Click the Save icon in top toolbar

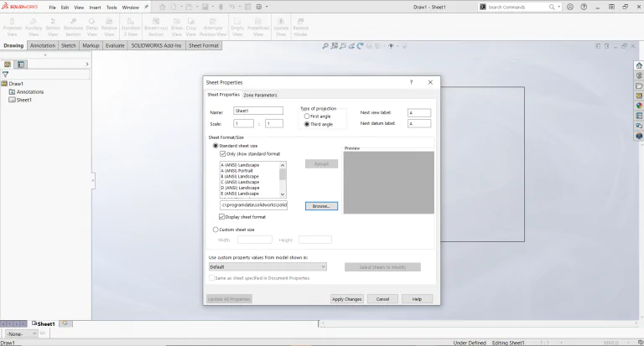[x=205, y=7]
